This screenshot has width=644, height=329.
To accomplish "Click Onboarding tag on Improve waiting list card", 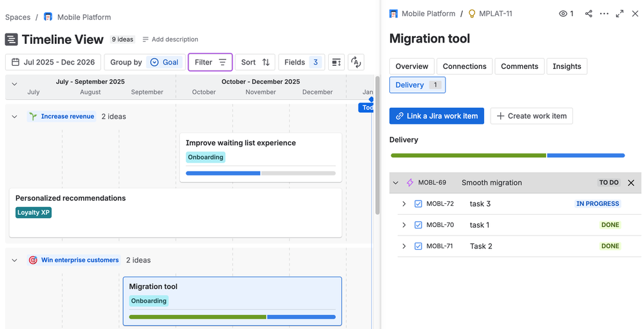I will click(206, 157).
